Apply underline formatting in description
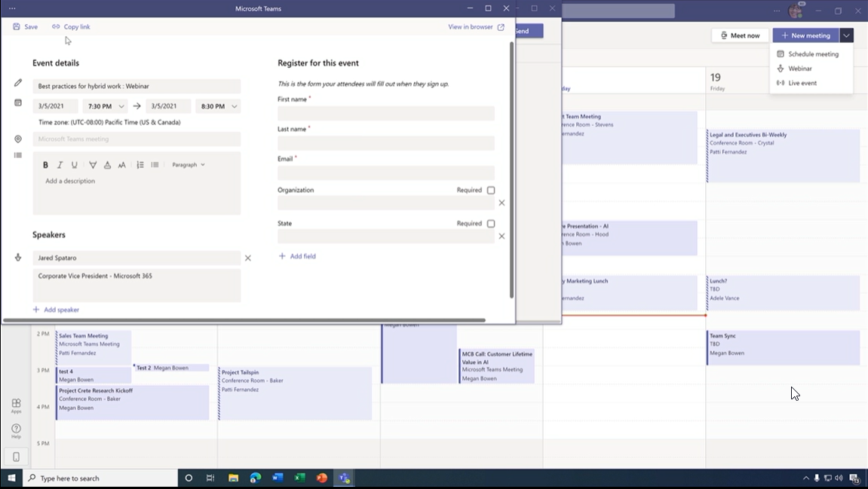Screen dimensions: 868x489 (75, 165)
